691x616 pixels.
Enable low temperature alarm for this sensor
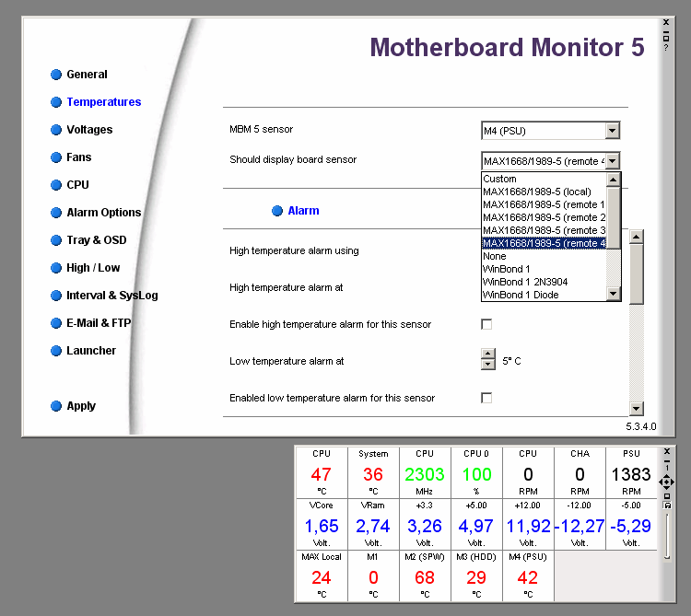[x=486, y=398]
